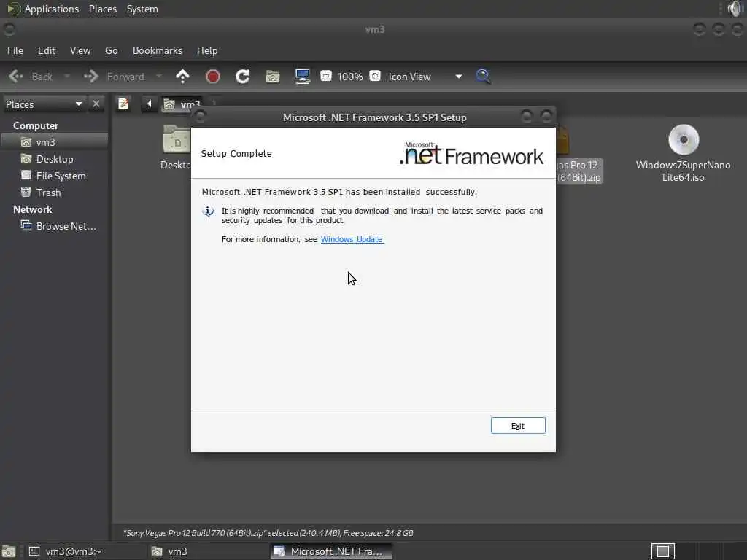Screen dimensions: 747x560
Task: Open the System menu in top panel
Action: pos(142,9)
